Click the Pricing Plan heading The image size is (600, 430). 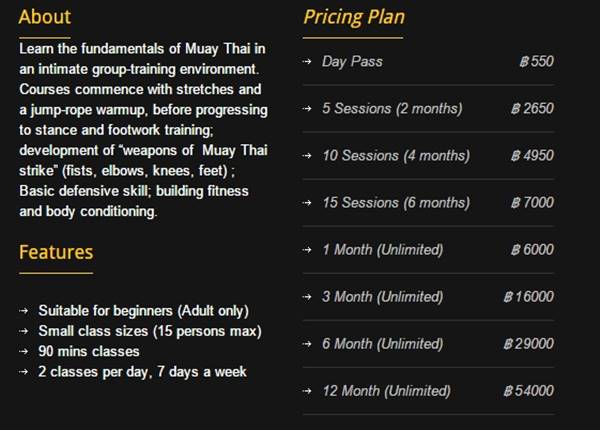pos(354,18)
